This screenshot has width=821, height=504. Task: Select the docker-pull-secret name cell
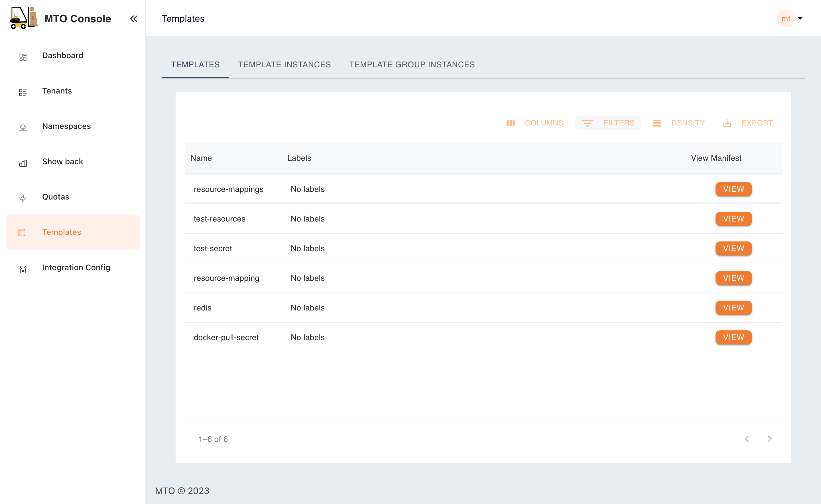click(x=226, y=337)
